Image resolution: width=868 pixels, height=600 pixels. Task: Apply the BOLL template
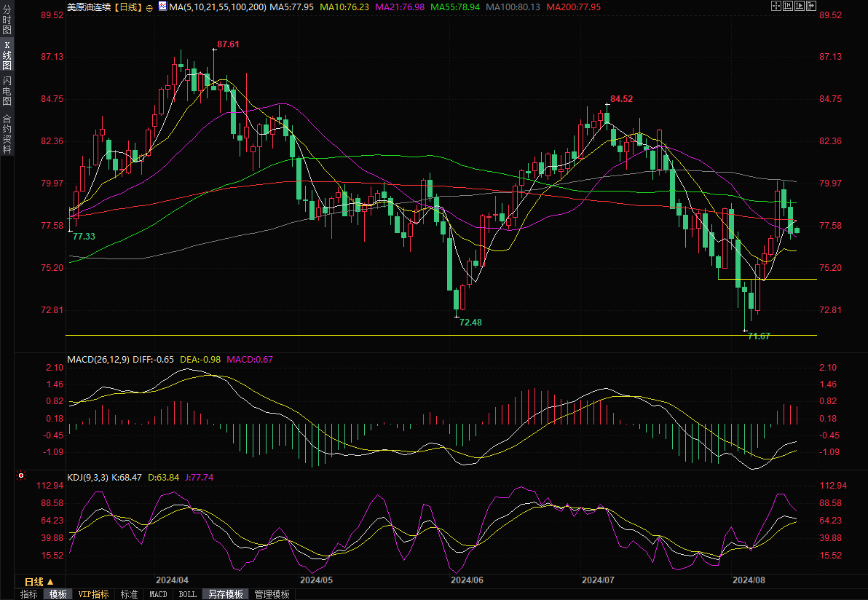[187, 594]
